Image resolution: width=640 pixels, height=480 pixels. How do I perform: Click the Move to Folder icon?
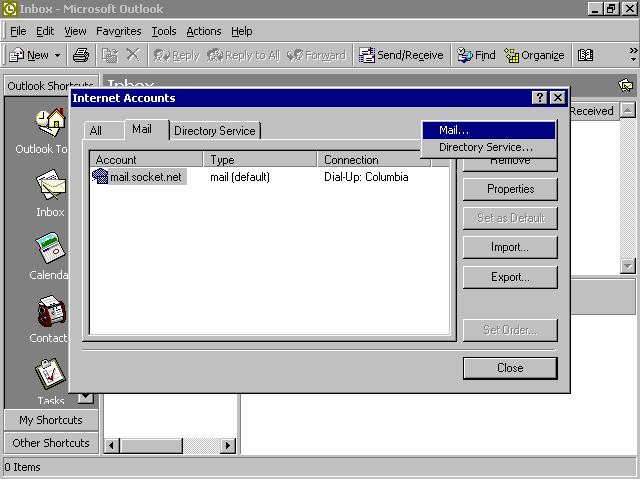[x=109, y=55]
